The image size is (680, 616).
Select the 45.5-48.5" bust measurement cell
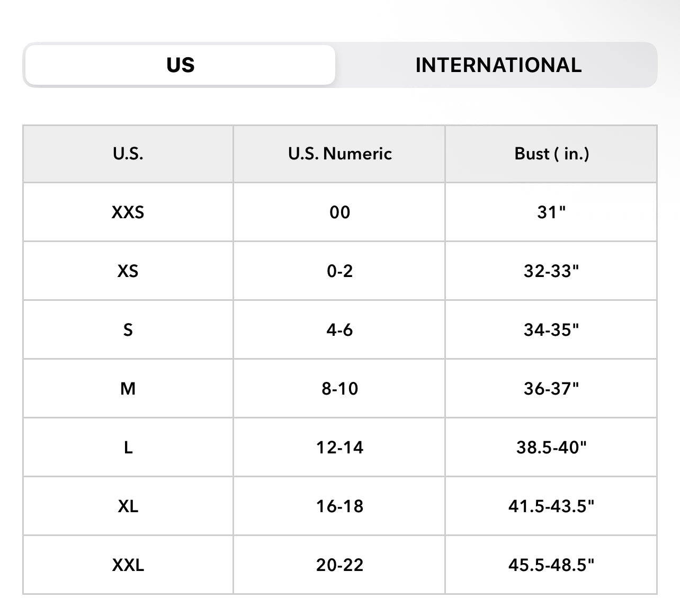[551, 565]
